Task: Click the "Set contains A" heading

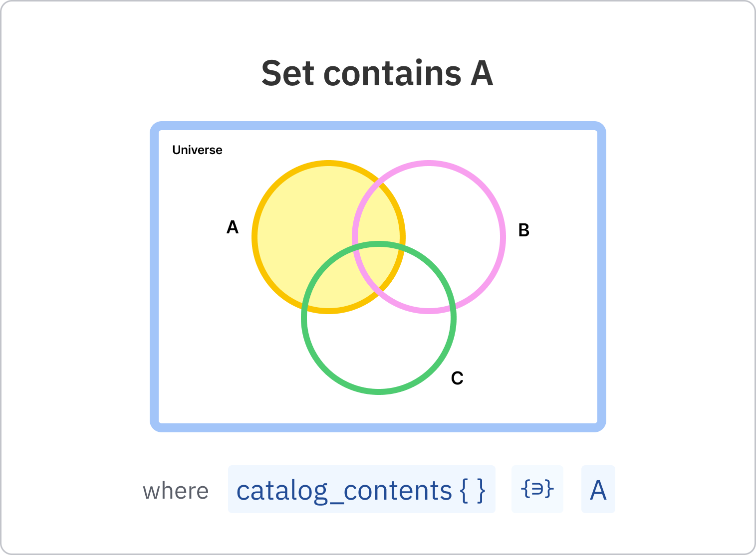Action: [377, 73]
